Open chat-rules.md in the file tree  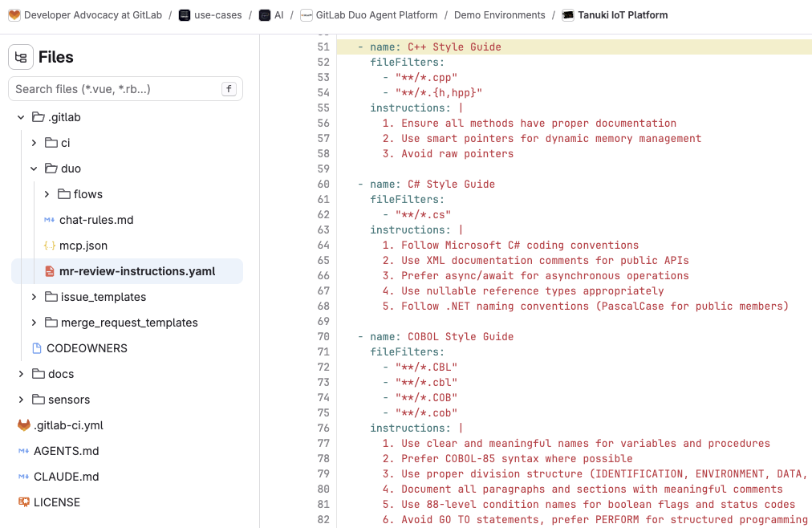tap(96, 220)
